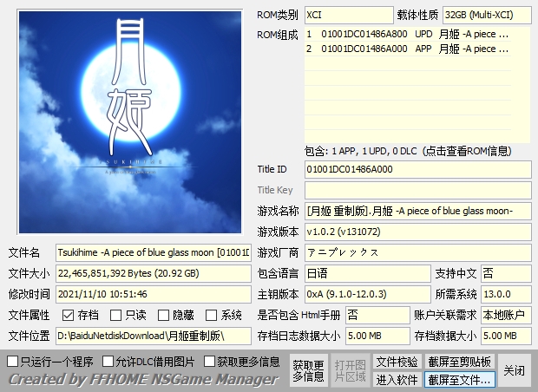538x392 pixels.
Task: Select the APP row in ROM组成 list
Action: click(418, 49)
